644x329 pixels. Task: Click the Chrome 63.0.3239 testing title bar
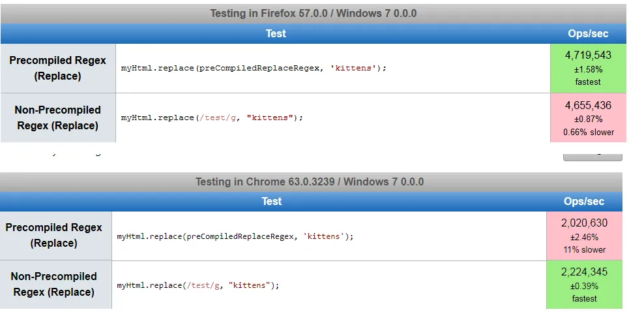[x=310, y=181]
